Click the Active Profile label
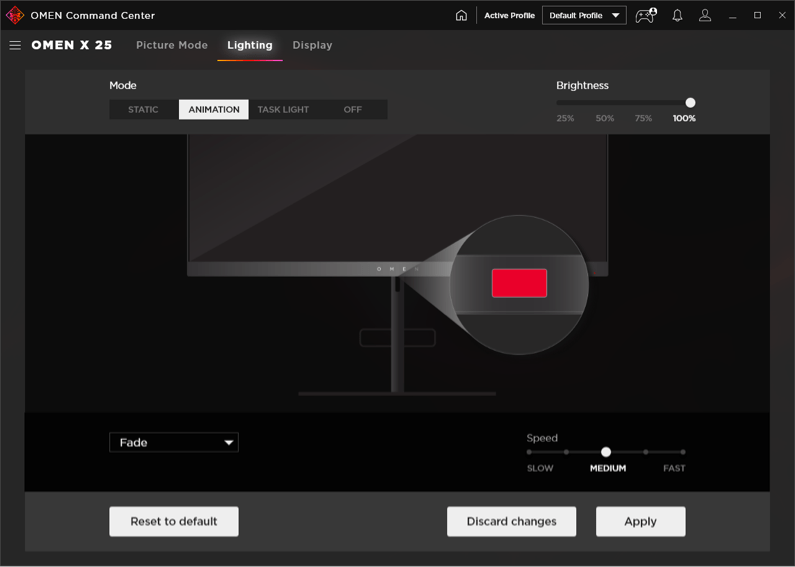The image size is (795, 567). pyautogui.click(x=510, y=15)
